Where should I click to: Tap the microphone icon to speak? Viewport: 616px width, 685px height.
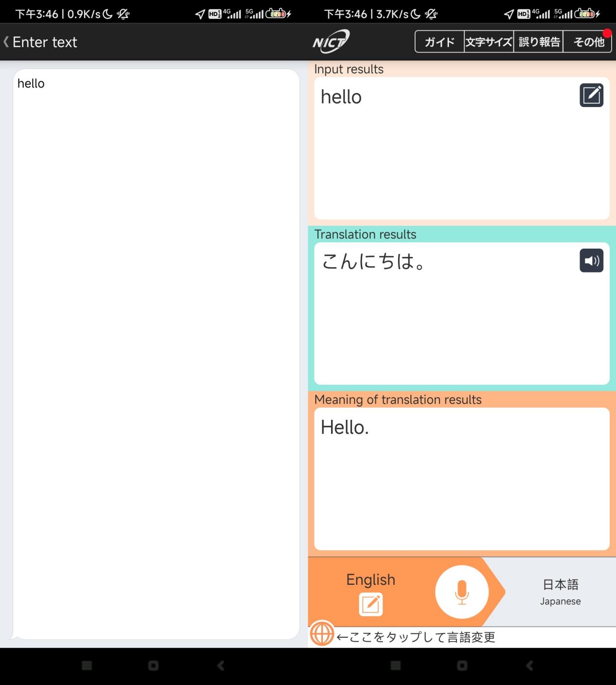pyautogui.click(x=461, y=591)
